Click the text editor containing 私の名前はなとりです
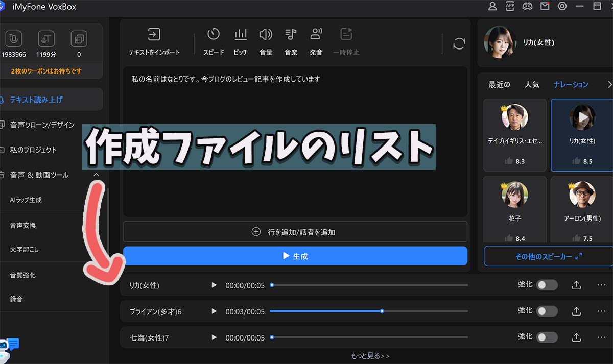 pyautogui.click(x=295, y=141)
